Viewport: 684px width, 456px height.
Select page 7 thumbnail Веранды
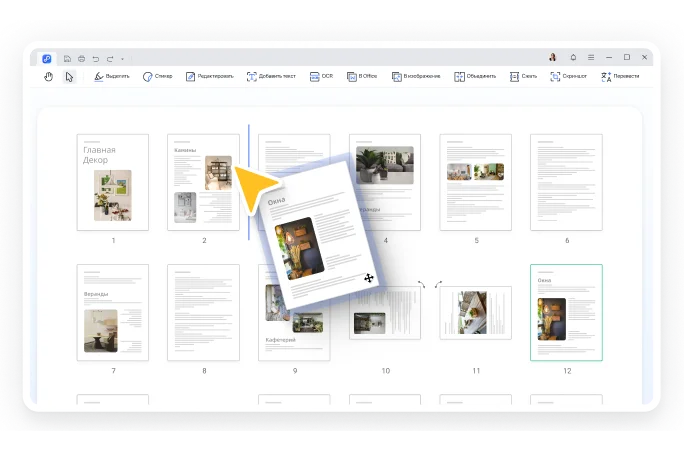[113, 312]
